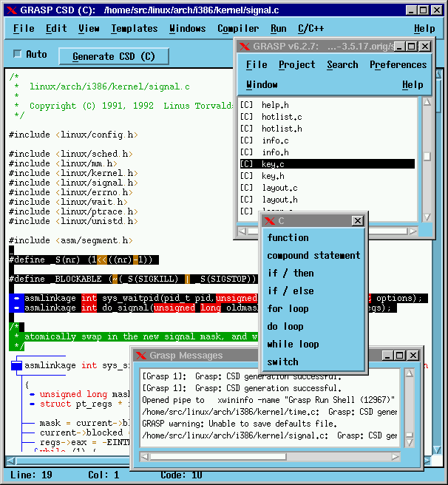This screenshot has height=485, width=448.
Task: Click Grasp Messages scrollbar down arrow
Action: [x=410, y=444]
